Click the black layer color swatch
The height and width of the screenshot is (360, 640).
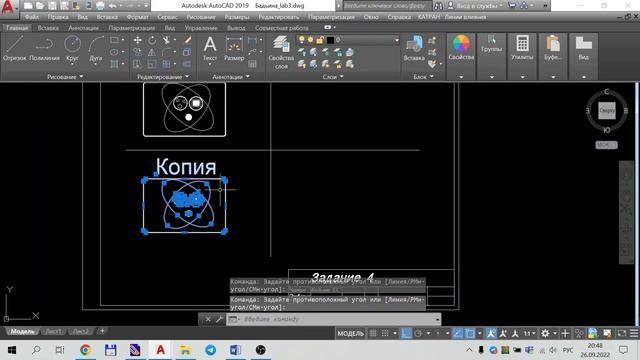(x=330, y=40)
